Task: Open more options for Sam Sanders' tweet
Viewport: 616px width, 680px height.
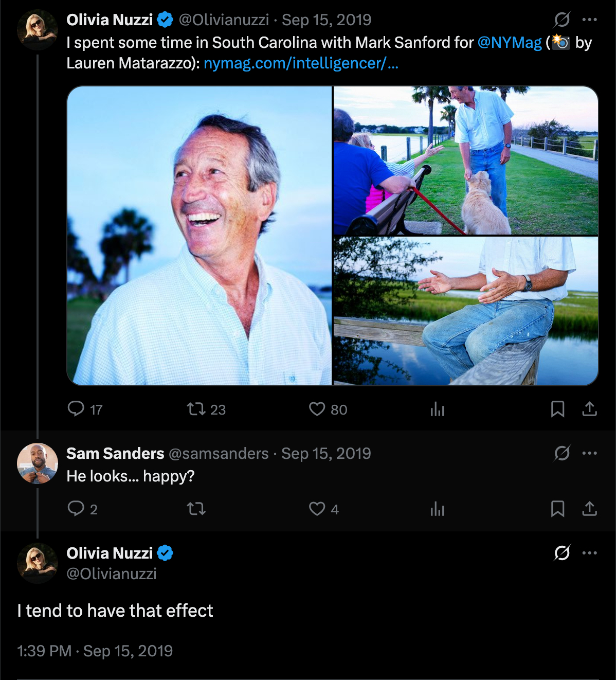Action: point(589,453)
